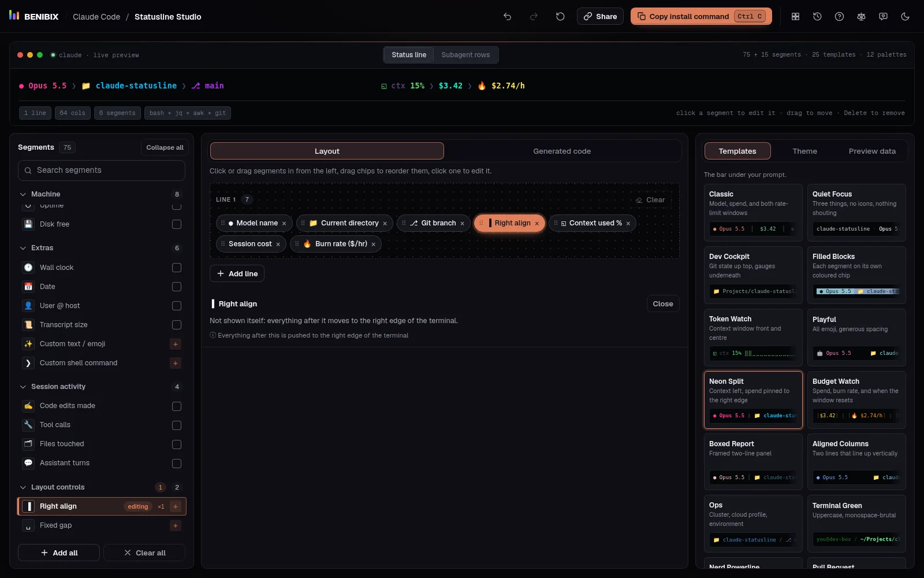The image size is (924, 578).
Task: Add a Custom shell command segment
Action: coord(176,363)
